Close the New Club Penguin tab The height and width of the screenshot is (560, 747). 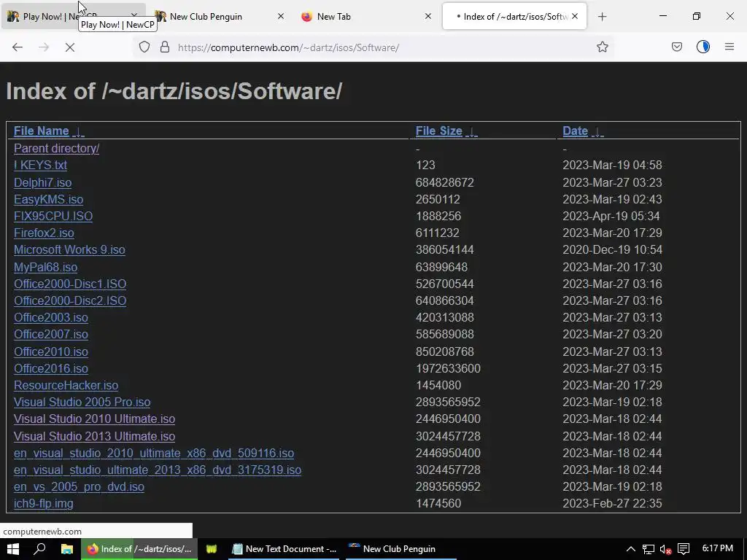tap(281, 16)
